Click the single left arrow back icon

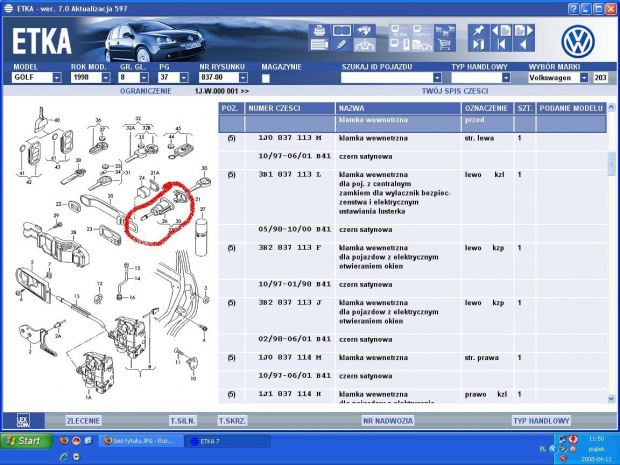tap(524, 45)
